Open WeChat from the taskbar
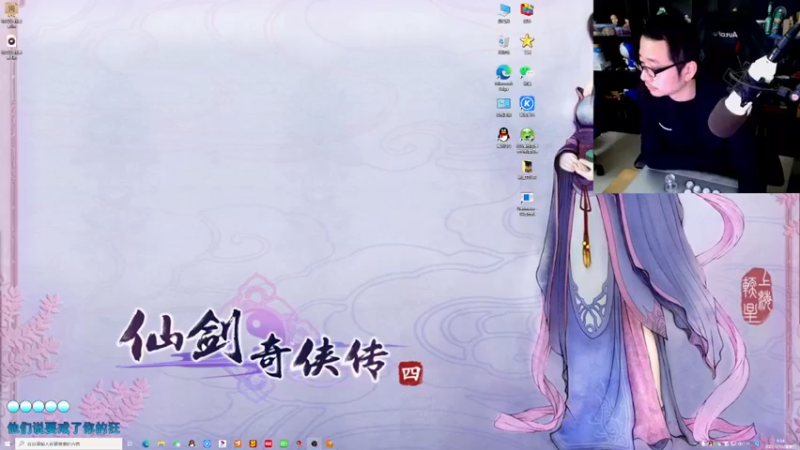800x450 pixels. tap(177, 444)
